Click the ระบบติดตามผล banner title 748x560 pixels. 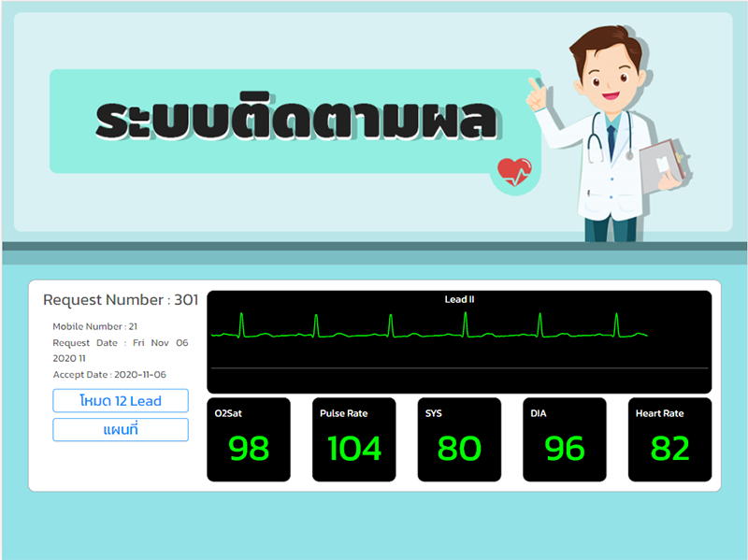pyautogui.click(x=296, y=117)
